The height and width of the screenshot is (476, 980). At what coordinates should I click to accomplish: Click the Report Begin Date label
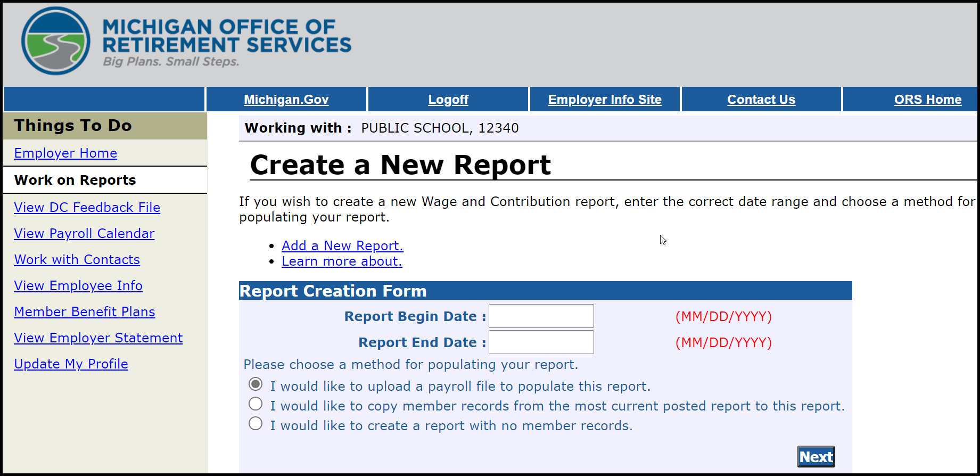[415, 317]
